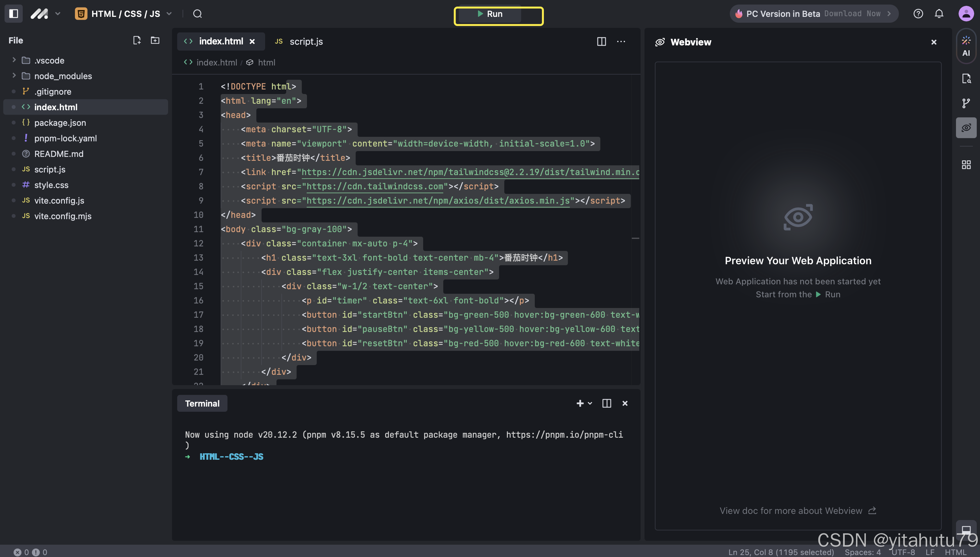Create a new file in File panel
This screenshot has height=557, width=980.
point(137,40)
